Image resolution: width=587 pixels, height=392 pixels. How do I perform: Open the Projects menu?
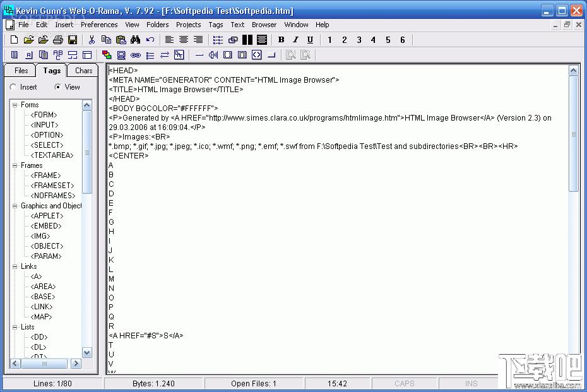(188, 25)
